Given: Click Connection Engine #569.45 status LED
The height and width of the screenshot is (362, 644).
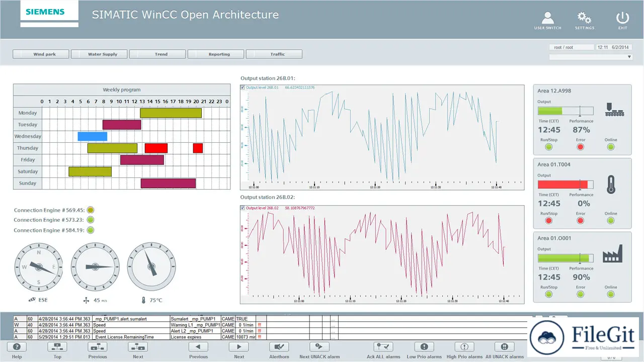Looking at the screenshot, I should point(91,210).
